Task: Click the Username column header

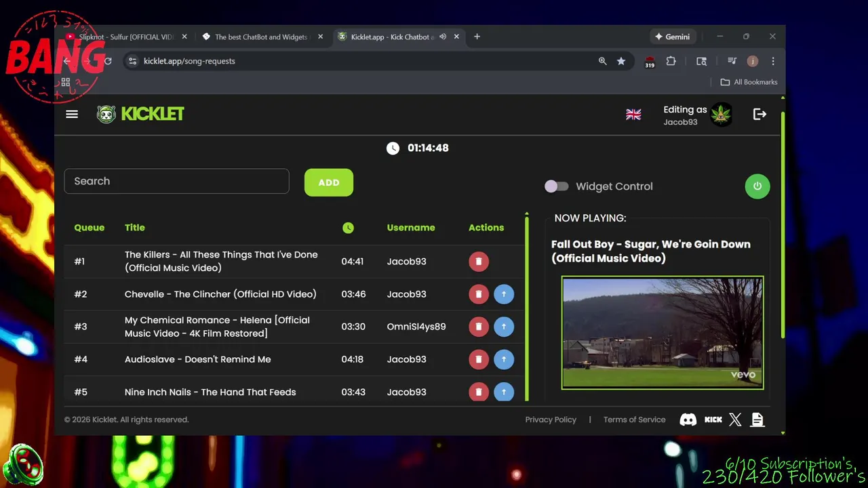Action: coord(411,228)
